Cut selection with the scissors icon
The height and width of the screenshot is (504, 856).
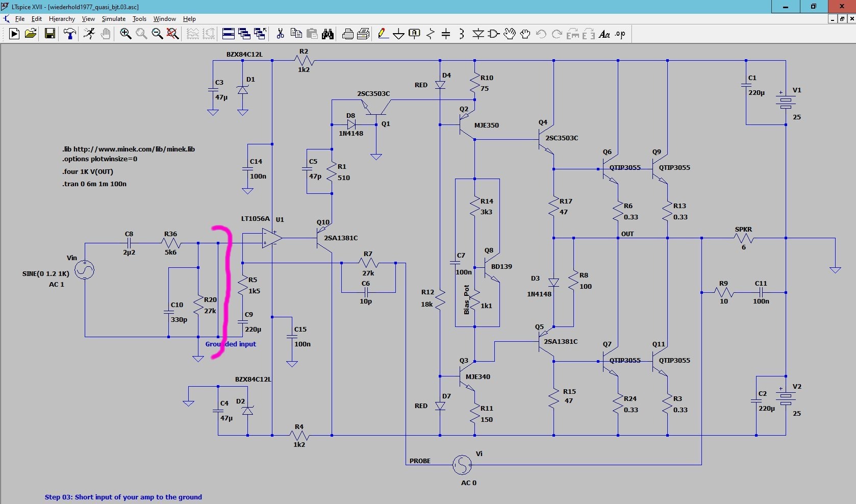[x=280, y=34]
